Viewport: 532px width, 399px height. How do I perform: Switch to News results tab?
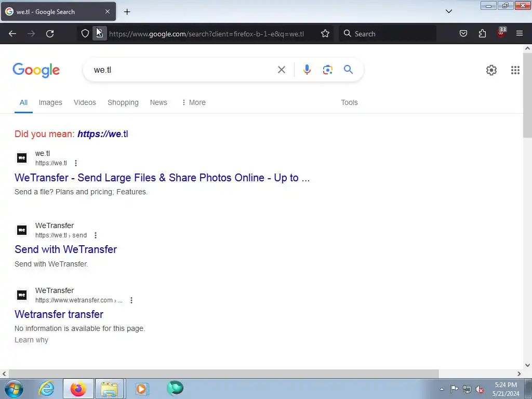point(158,102)
